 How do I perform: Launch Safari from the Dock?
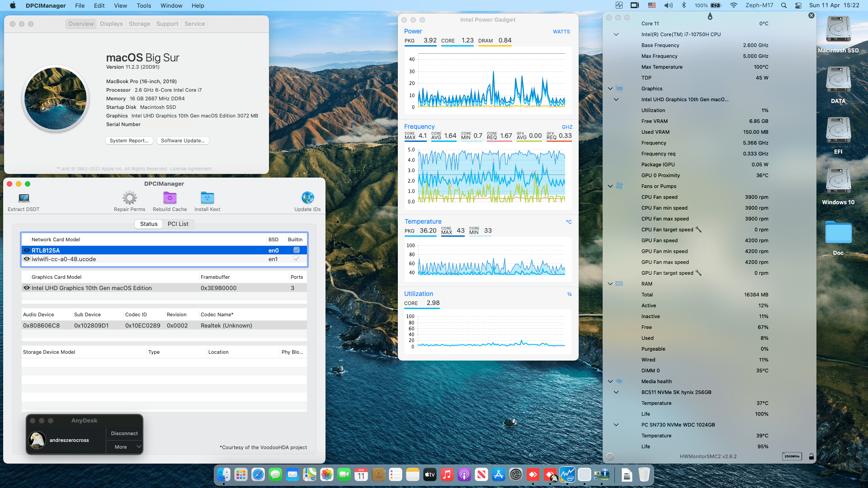click(x=258, y=474)
